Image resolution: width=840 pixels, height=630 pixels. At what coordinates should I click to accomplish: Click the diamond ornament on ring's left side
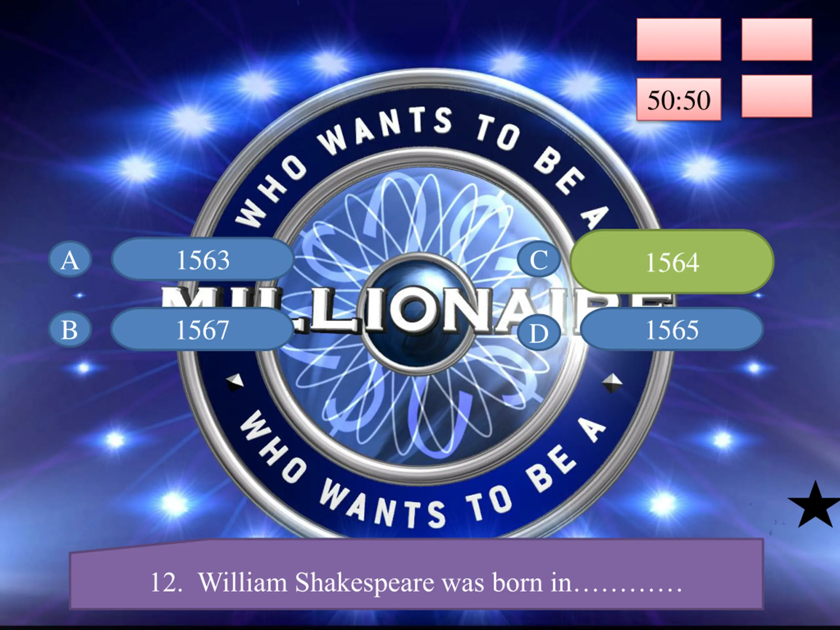(235, 382)
